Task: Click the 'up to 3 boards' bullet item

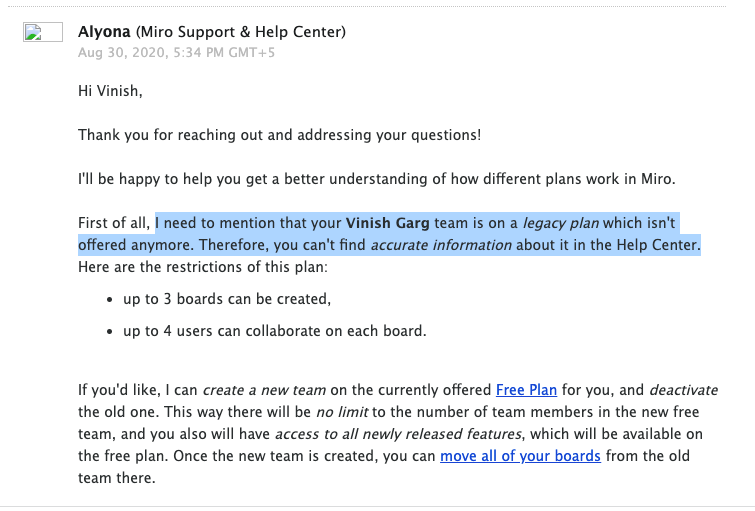Action: [x=227, y=299]
